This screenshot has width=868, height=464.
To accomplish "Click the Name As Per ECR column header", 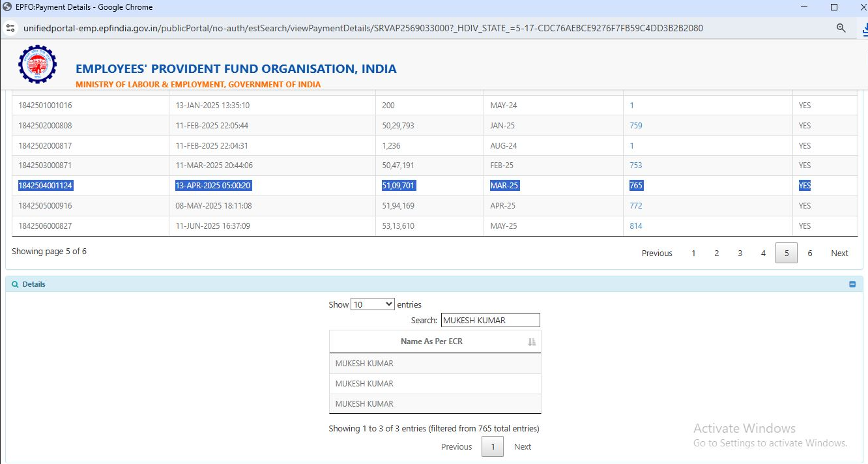I will [431, 341].
